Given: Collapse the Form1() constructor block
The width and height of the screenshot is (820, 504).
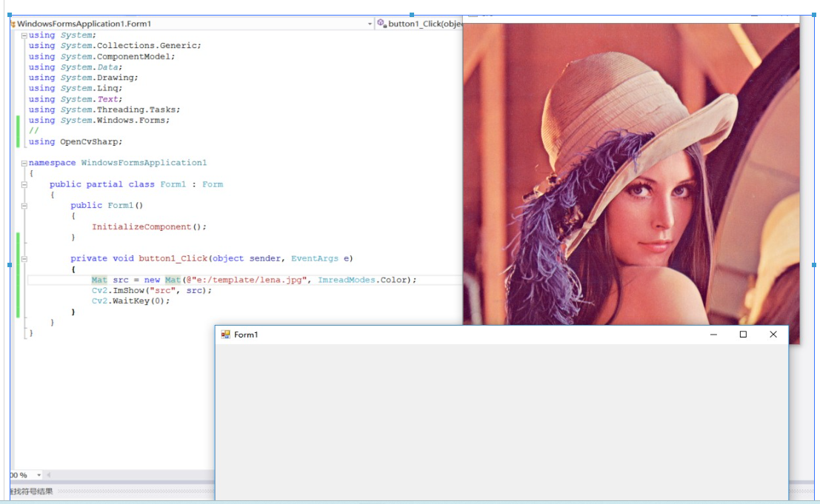Looking at the screenshot, I should click(24, 206).
